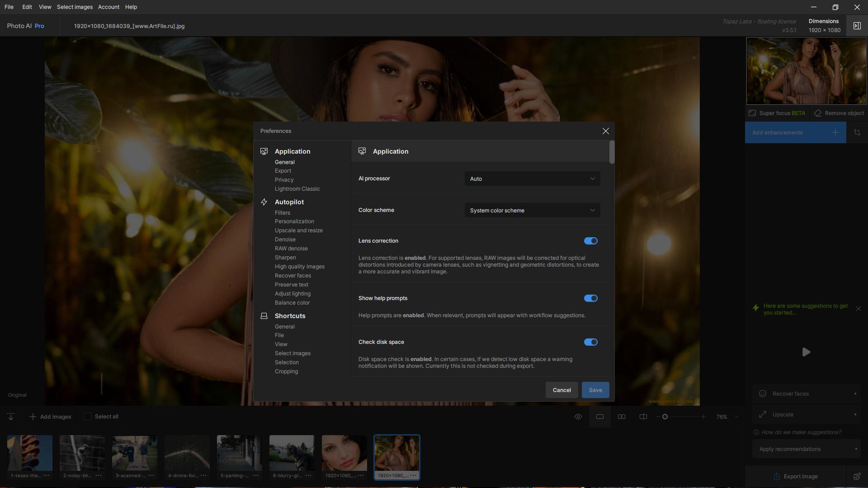
Task: Click the Cancel button in Preferences
Action: 561,390
